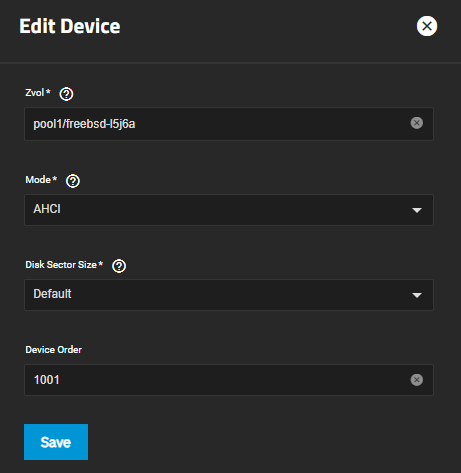The image size is (461, 473).
Task: Open the Disk Sector Size help icon
Action: (x=119, y=266)
